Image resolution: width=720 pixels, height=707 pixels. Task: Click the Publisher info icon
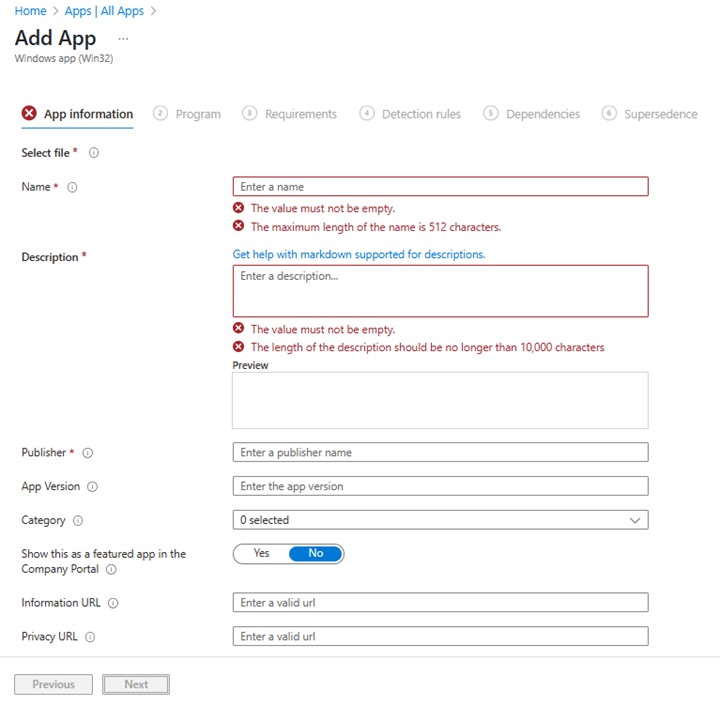pyautogui.click(x=88, y=453)
